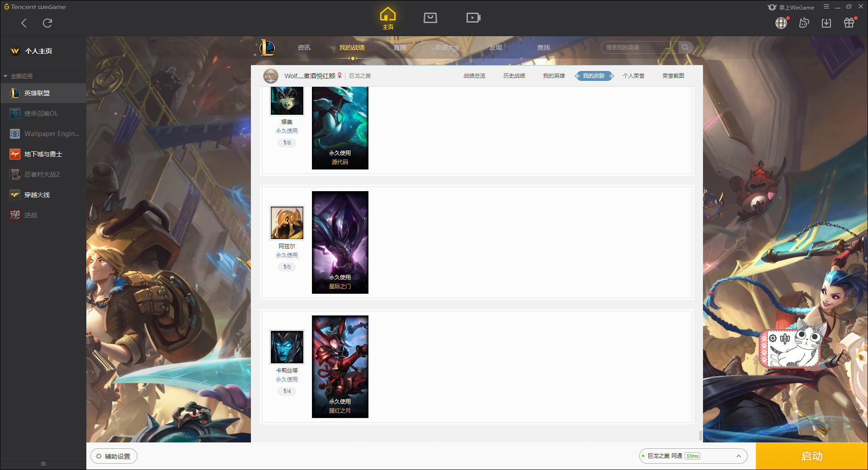Open the 发现 tab
Viewport: 868px width, 470px height.
pyautogui.click(x=495, y=47)
